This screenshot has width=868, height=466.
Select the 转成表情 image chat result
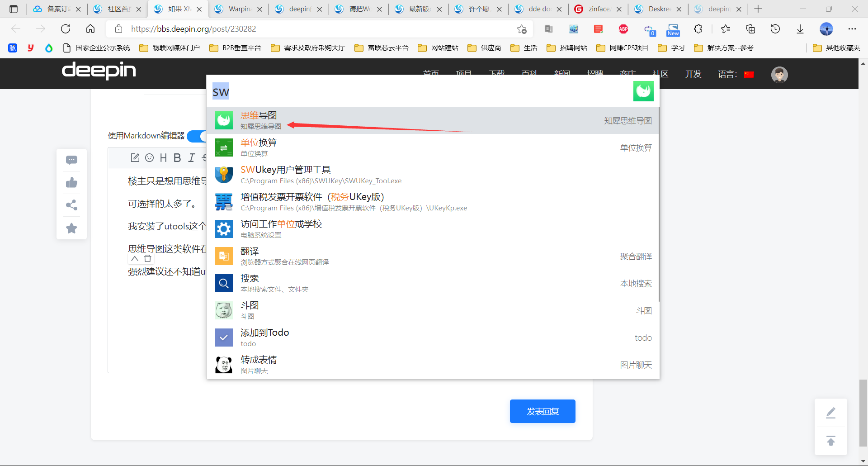pos(433,365)
